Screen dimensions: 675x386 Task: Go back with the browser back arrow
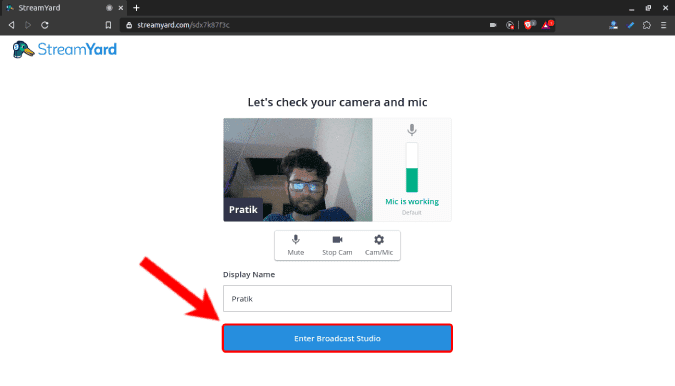[x=12, y=25]
